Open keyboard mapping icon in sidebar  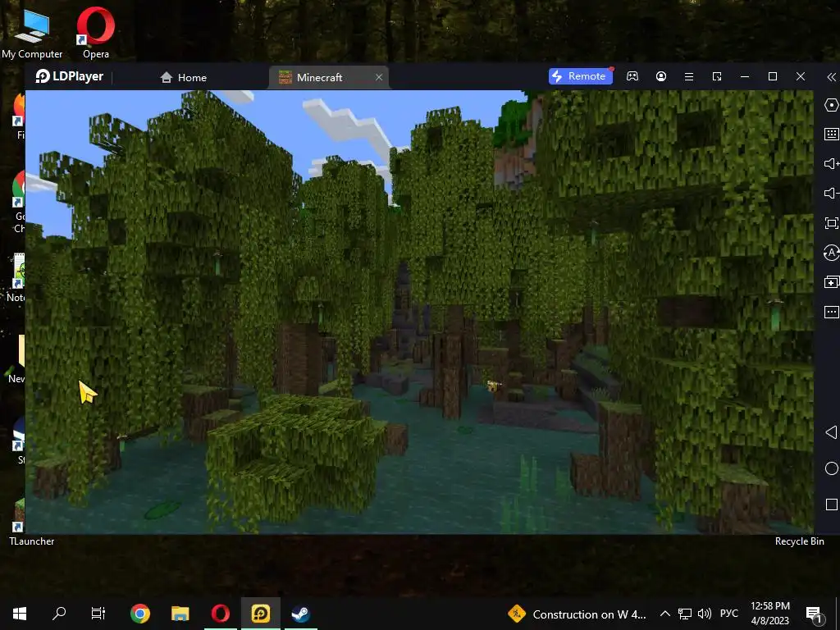pos(832,134)
